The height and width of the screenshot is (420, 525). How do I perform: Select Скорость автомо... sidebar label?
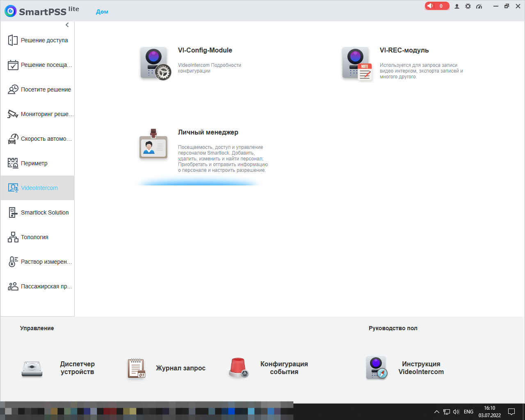[x=46, y=139]
